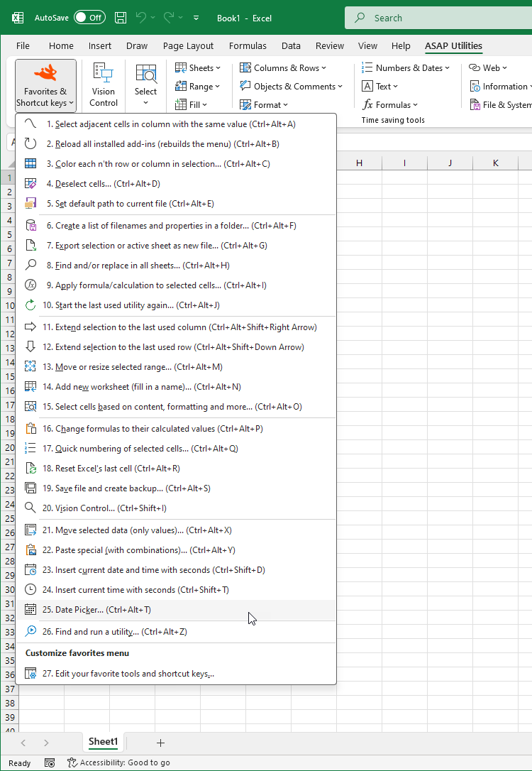This screenshot has height=771, width=532.
Task: Open the Text dropdown in ribbon
Action: (379, 87)
